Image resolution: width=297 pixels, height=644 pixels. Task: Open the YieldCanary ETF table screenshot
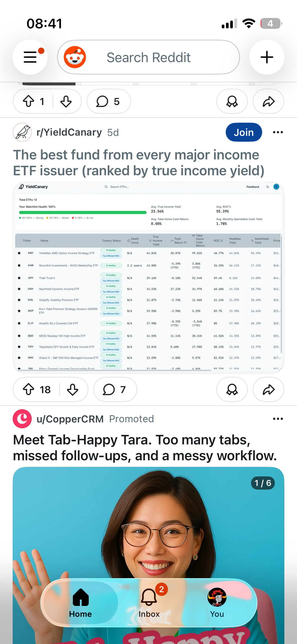tap(148, 278)
